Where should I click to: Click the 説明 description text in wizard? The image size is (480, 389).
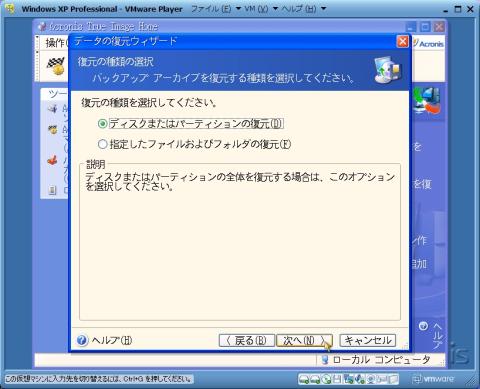pyautogui.click(x=240, y=181)
